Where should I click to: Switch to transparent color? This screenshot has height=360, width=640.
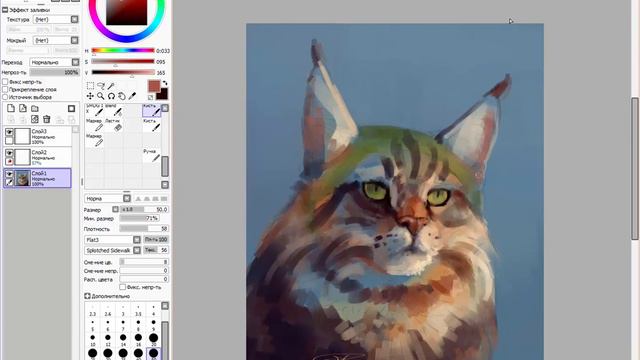[x=150, y=97]
